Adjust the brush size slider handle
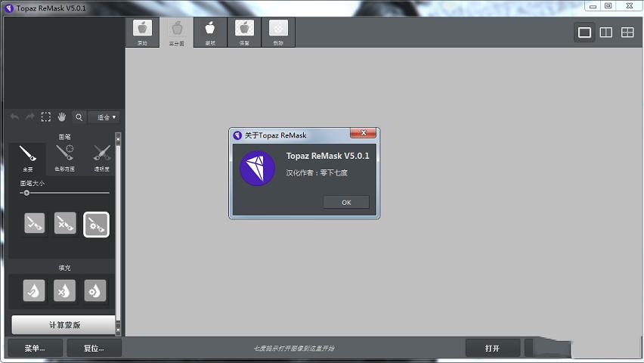This screenshot has height=363, width=644. click(x=26, y=193)
